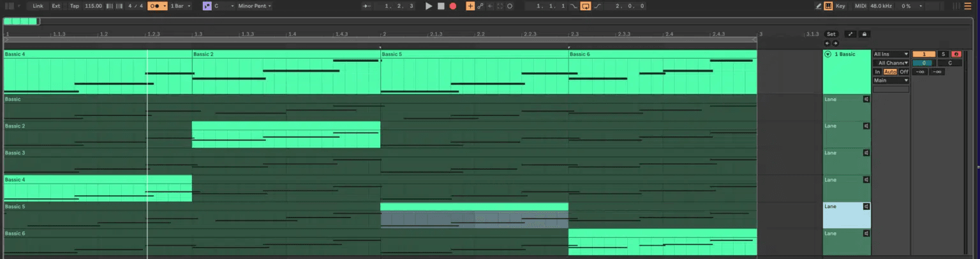Open the Main output dropdown
The height and width of the screenshot is (259, 980).
click(891, 80)
